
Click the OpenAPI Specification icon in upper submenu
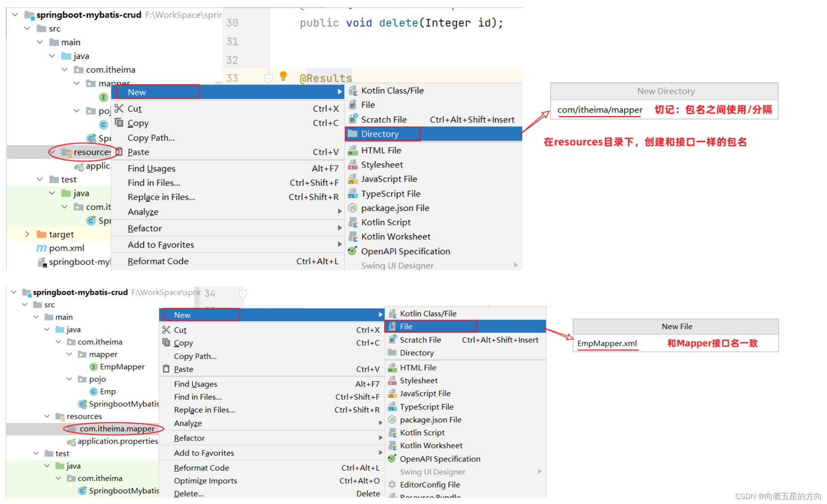pos(352,251)
